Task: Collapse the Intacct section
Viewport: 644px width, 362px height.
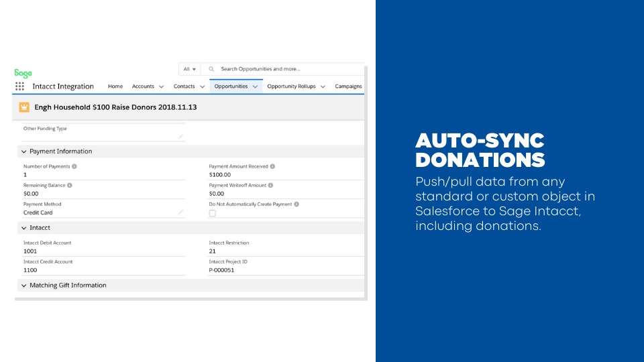Action: (x=24, y=228)
